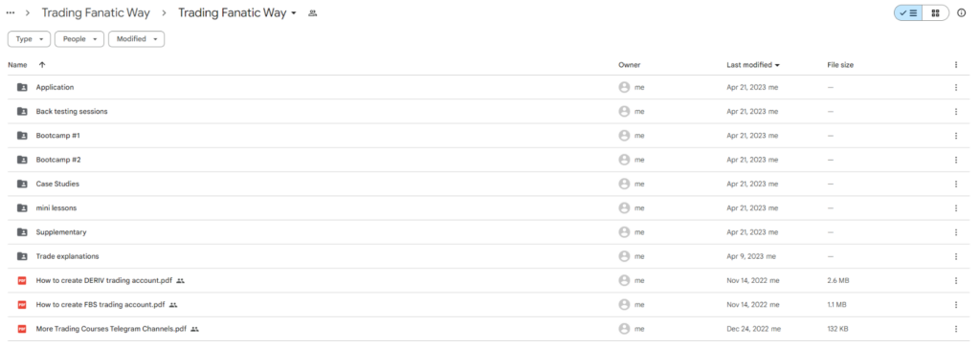Click the PDF icon of DERIV trading account file
The height and width of the screenshot is (348, 980).
click(22, 280)
